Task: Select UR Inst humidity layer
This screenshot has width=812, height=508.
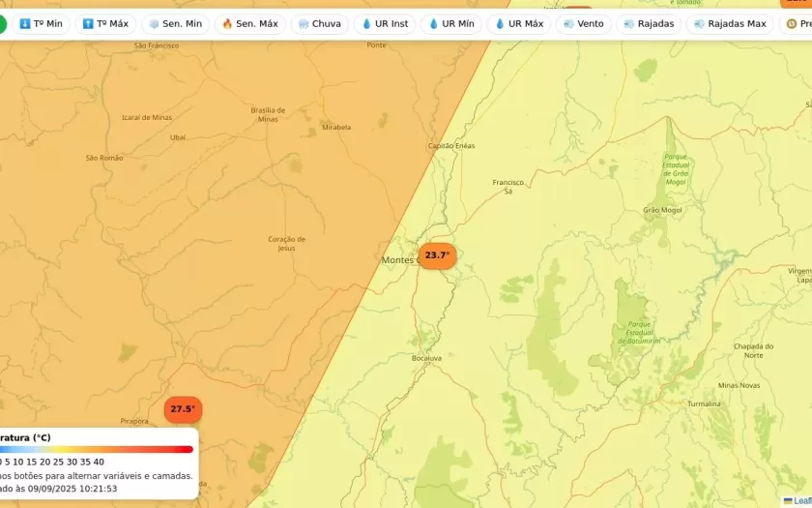Action: [x=385, y=24]
